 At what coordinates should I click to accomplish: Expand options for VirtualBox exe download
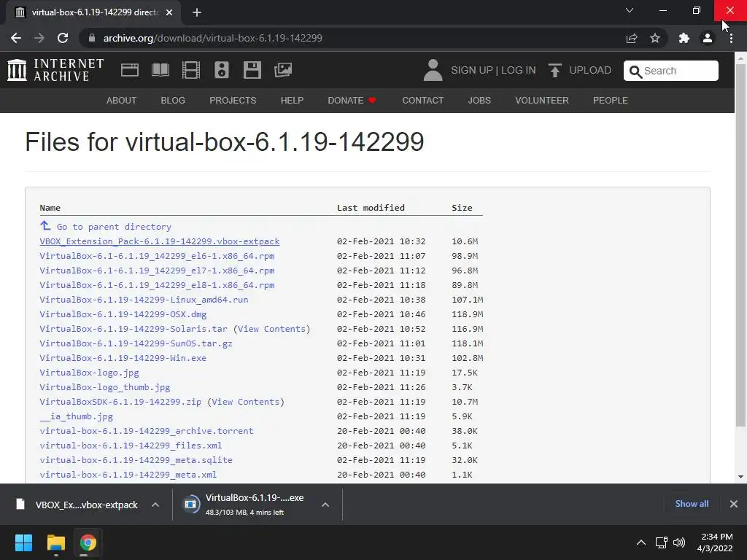click(325, 505)
